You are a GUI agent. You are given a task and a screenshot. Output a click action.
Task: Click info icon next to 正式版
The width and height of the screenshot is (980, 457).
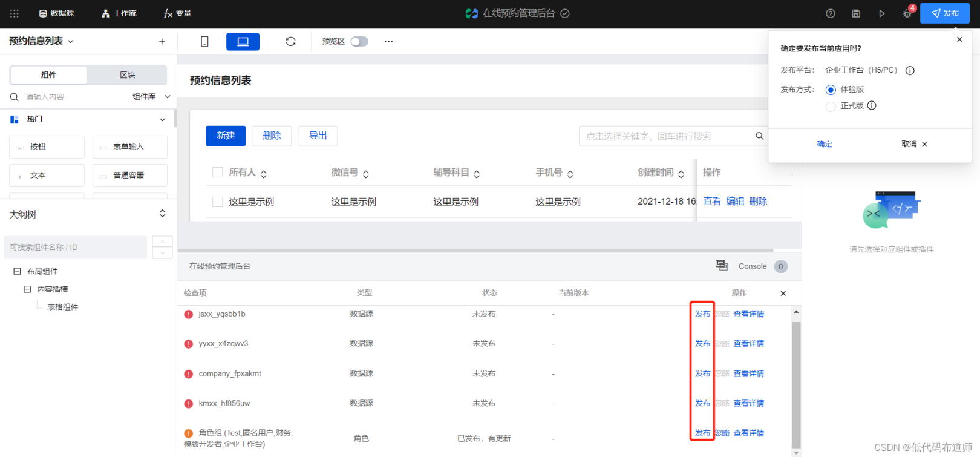click(872, 105)
